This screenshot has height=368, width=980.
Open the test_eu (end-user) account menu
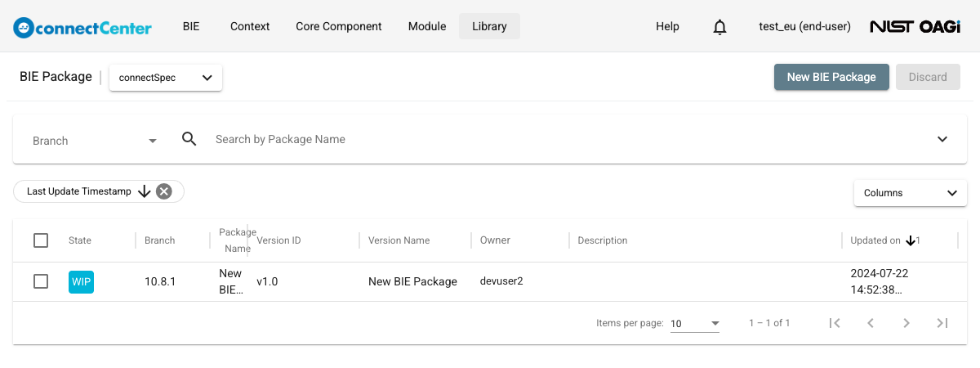click(x=804, y=26)
